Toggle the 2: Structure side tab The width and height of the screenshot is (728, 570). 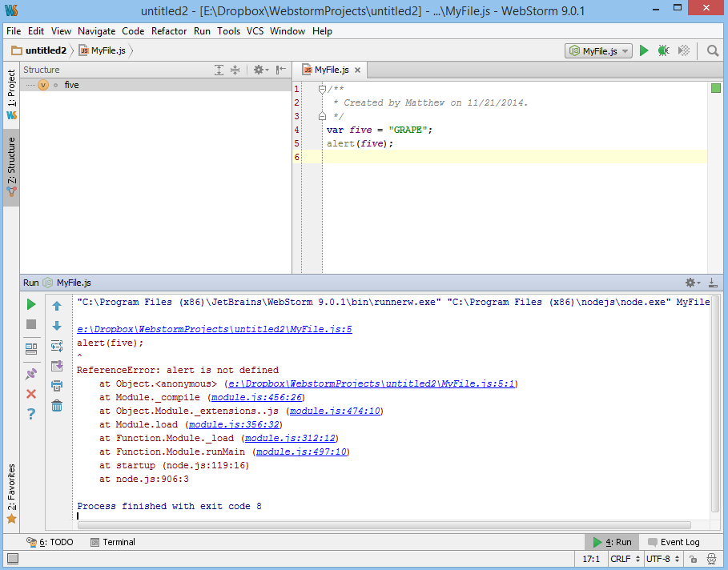tap(11, 167)
